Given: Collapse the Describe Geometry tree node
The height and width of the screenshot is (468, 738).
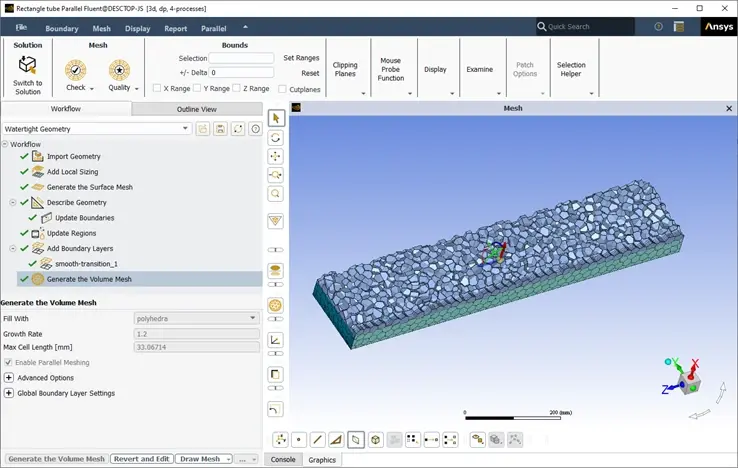Looking at the screenshot, I should 13,202.
